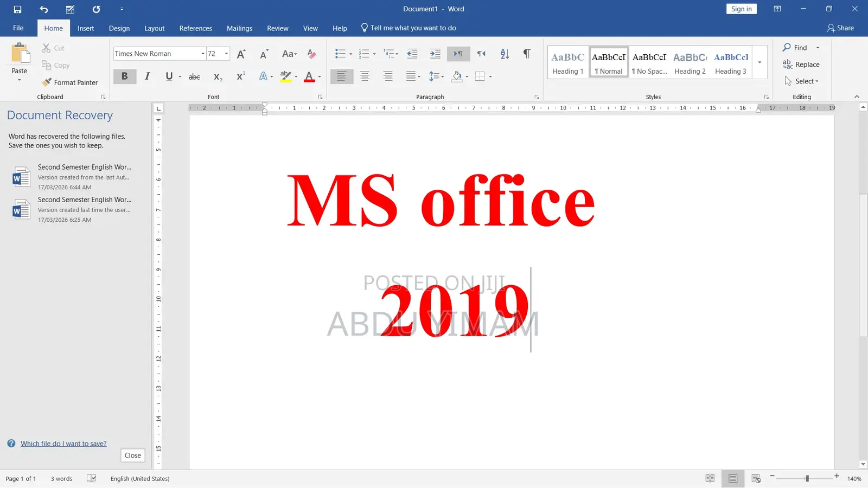The height and width of the screenshot is (488, 868).
Task: Activate Format Painter
Action: tap(70, 82)
